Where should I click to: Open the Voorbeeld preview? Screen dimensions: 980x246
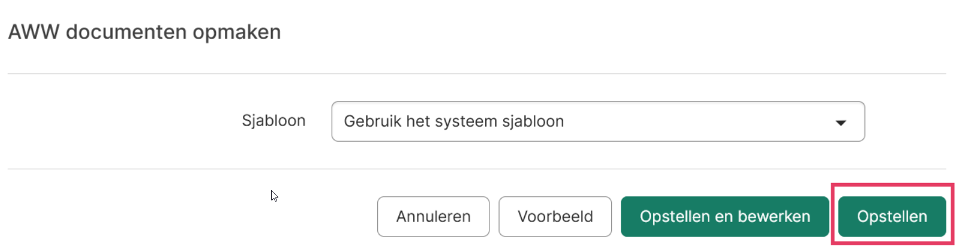(x=555, y=217)
